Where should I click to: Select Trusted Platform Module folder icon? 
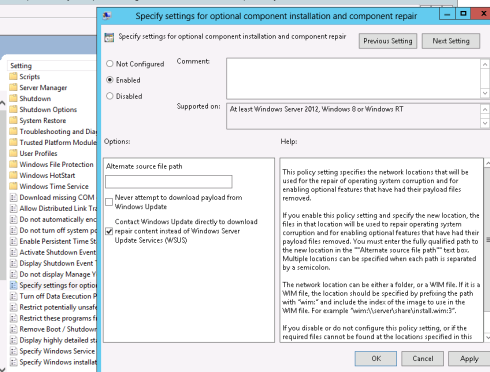(13, 142)
